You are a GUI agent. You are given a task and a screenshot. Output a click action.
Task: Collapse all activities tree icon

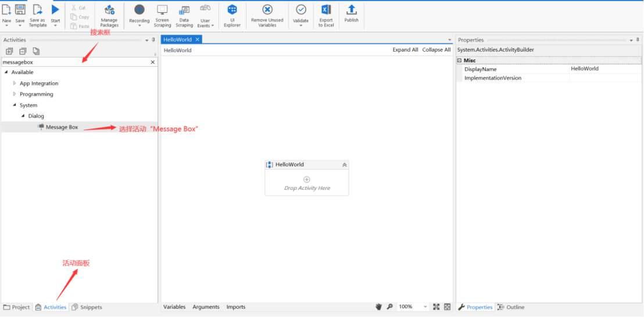pos(23,51)
